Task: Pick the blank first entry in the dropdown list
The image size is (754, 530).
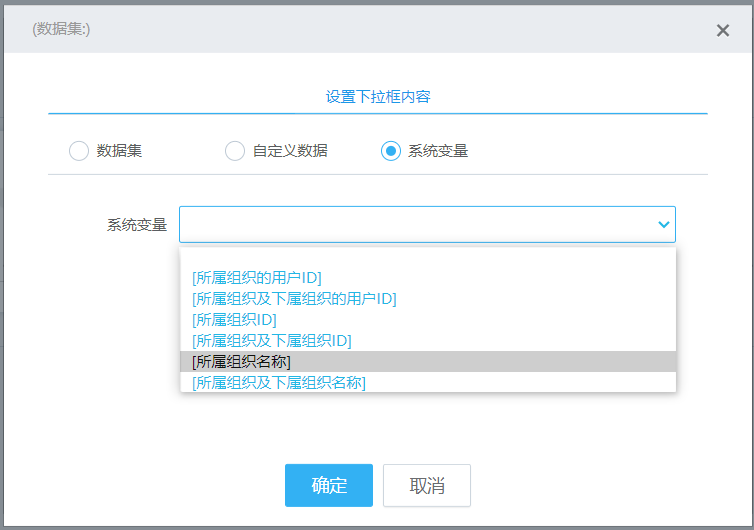Action: (427, 258)
